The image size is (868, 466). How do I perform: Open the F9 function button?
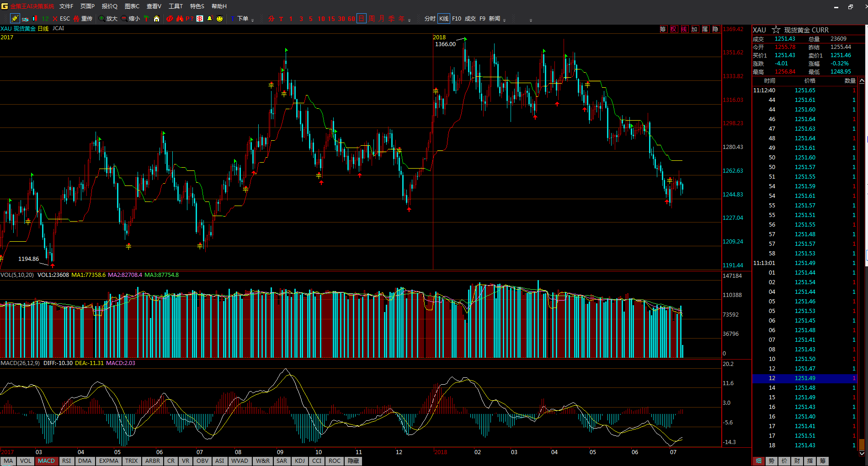tap(482, 19)
